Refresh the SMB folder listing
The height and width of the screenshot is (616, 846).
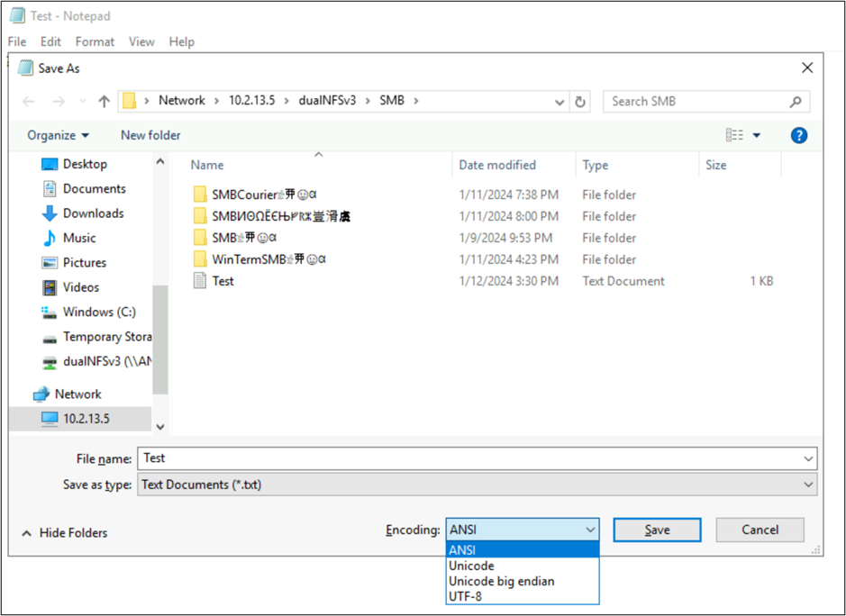pos(580,102)
